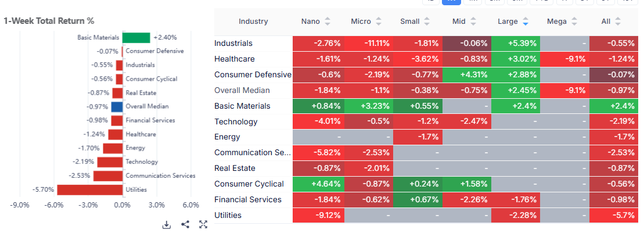Sort table by the Micro column arrows
This screenshot has width=644, height=247.
pos(379,22)
